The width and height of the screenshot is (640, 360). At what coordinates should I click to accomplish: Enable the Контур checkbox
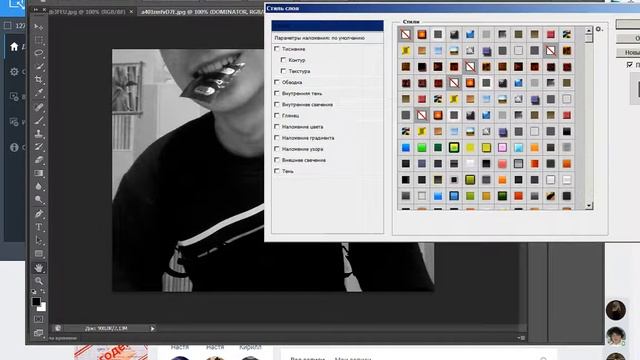tap(283, 60)
